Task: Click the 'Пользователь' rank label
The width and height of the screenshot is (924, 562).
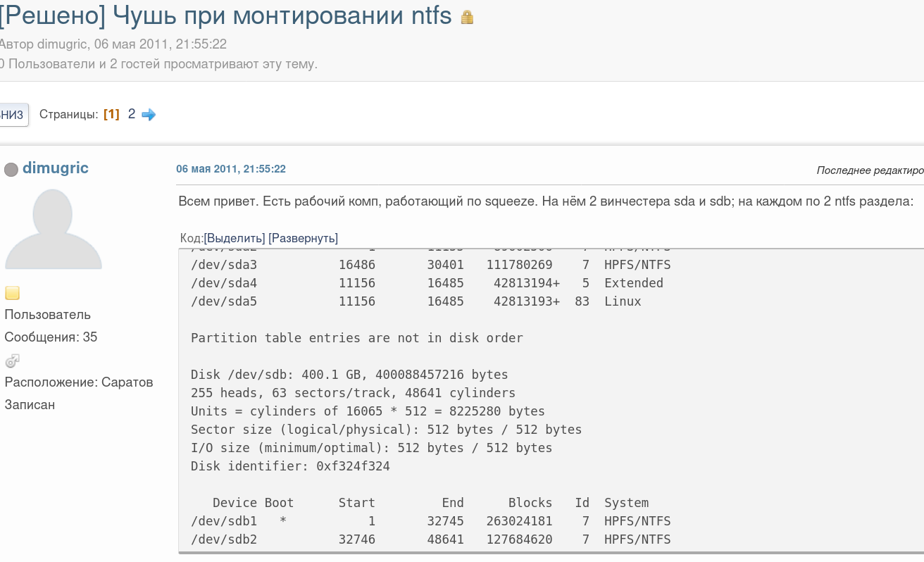Action: (x=48, y=315)
